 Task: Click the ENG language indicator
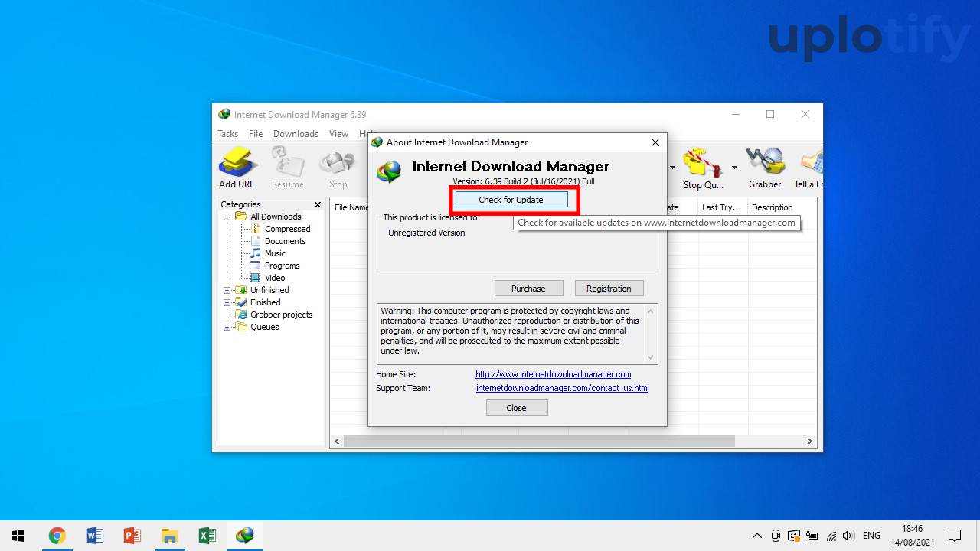point(871,536)
